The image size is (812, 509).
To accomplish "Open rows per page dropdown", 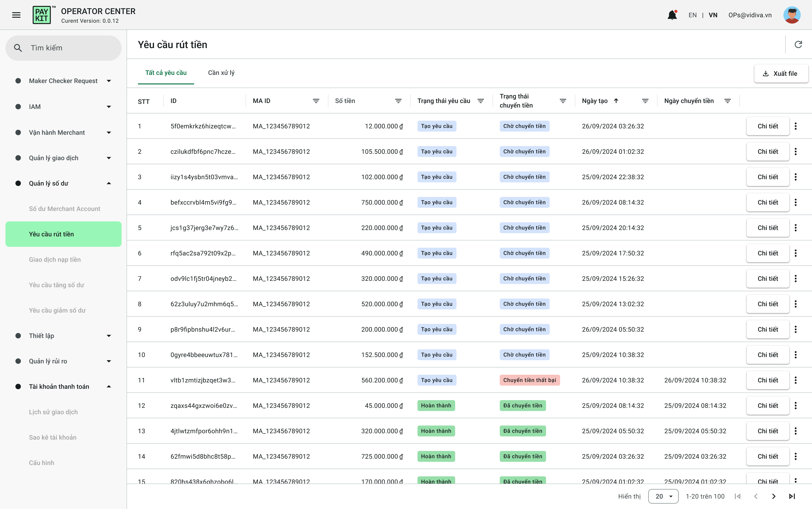I will coord(663,496).
